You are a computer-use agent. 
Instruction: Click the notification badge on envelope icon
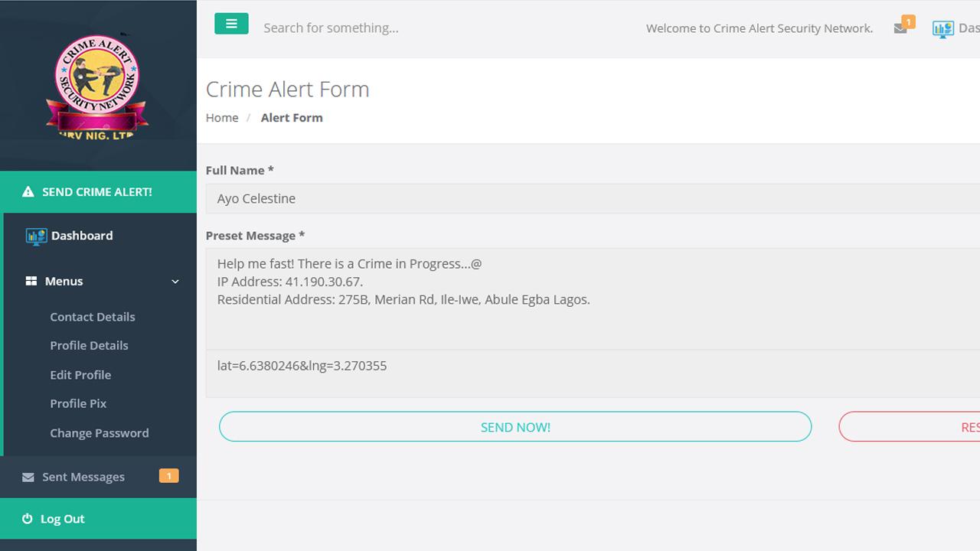908,21
